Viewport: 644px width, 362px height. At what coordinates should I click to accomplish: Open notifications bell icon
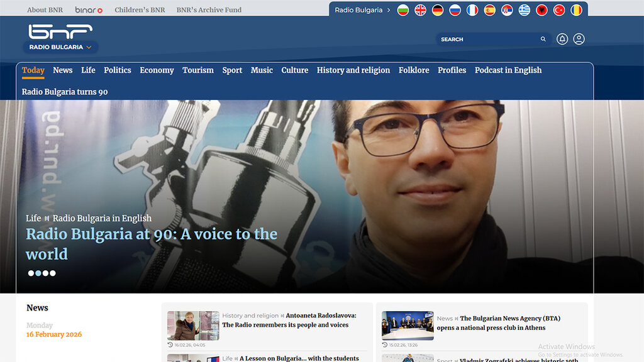562,39
